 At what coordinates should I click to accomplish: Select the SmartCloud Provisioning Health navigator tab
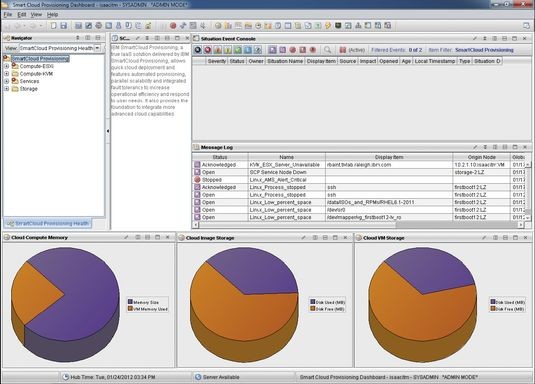pos(48,224)
